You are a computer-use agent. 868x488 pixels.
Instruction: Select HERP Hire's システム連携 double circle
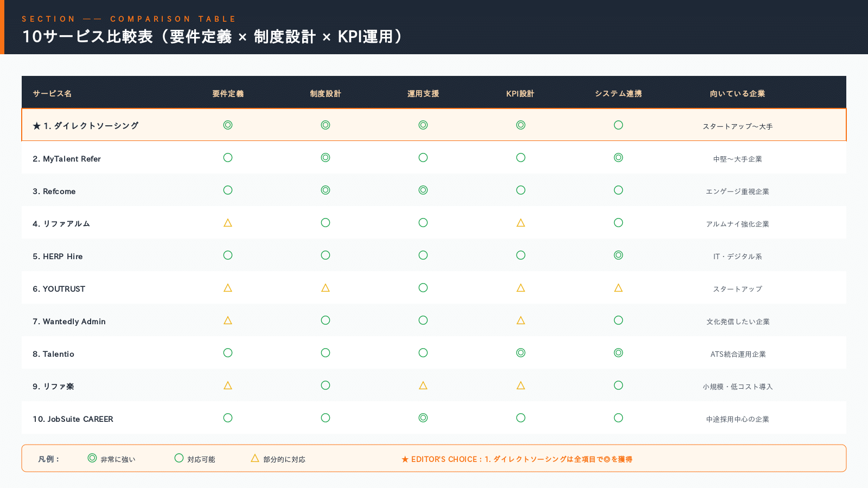[618, 255]
